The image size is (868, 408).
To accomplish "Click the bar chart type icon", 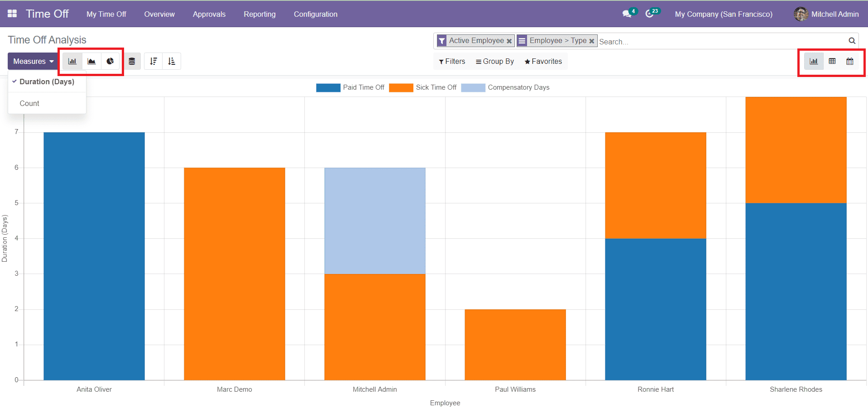I will coord(72,62).
